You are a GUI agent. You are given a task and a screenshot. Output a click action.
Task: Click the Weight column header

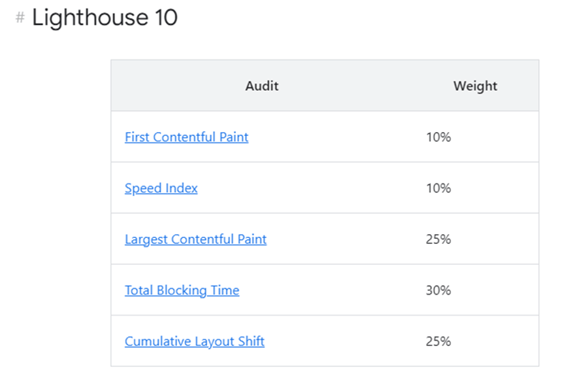475,86
